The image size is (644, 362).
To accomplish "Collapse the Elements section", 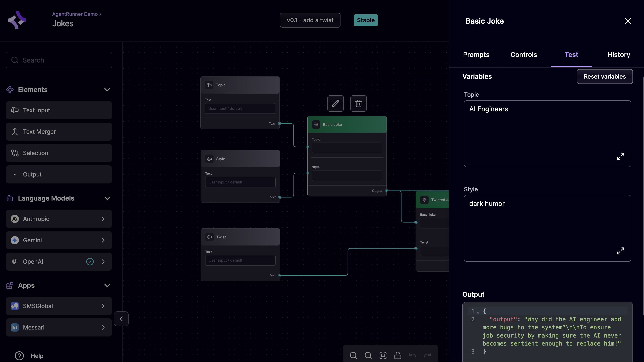I will click(107, 89).
